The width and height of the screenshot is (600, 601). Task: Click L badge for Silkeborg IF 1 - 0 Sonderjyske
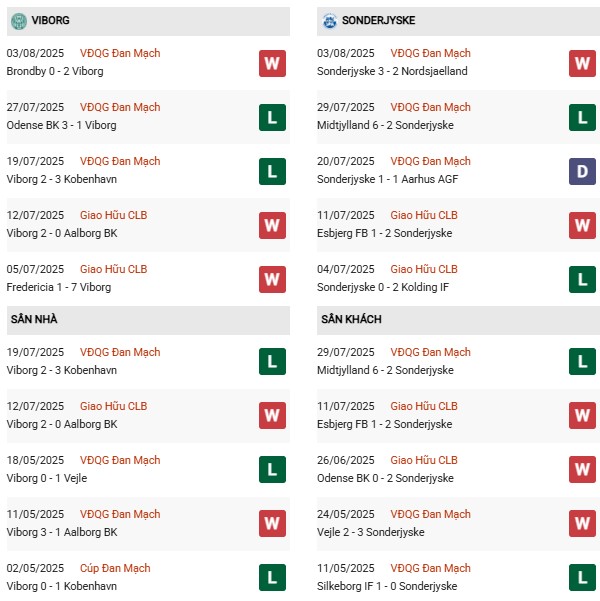[x=583, y=578]
